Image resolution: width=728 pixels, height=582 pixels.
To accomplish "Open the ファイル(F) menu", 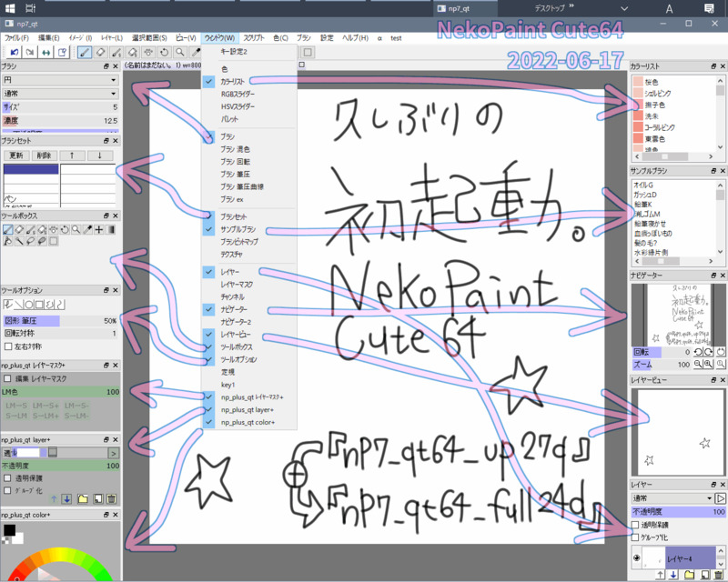I will 16,38.
